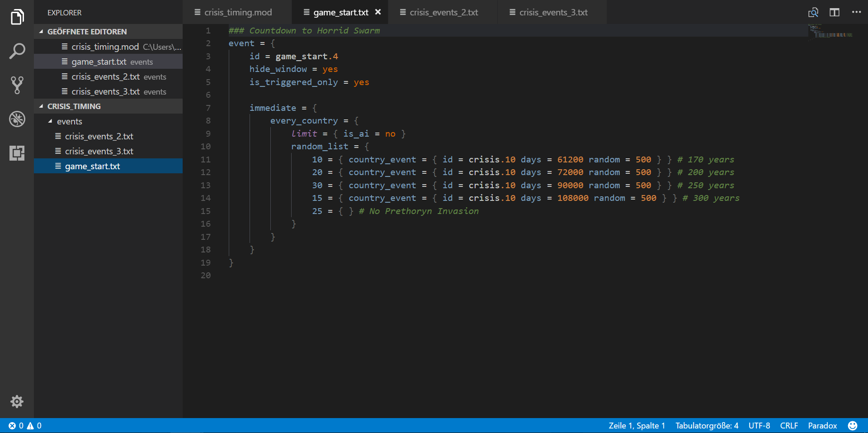Click line number 10 in the gutter

[x=206, y=147]
